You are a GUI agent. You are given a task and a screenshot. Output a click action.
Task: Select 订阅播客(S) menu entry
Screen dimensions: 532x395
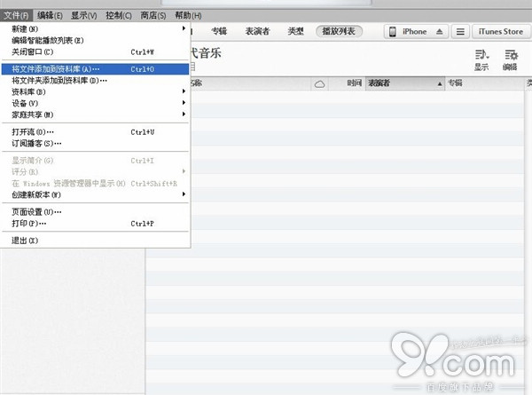95,143
